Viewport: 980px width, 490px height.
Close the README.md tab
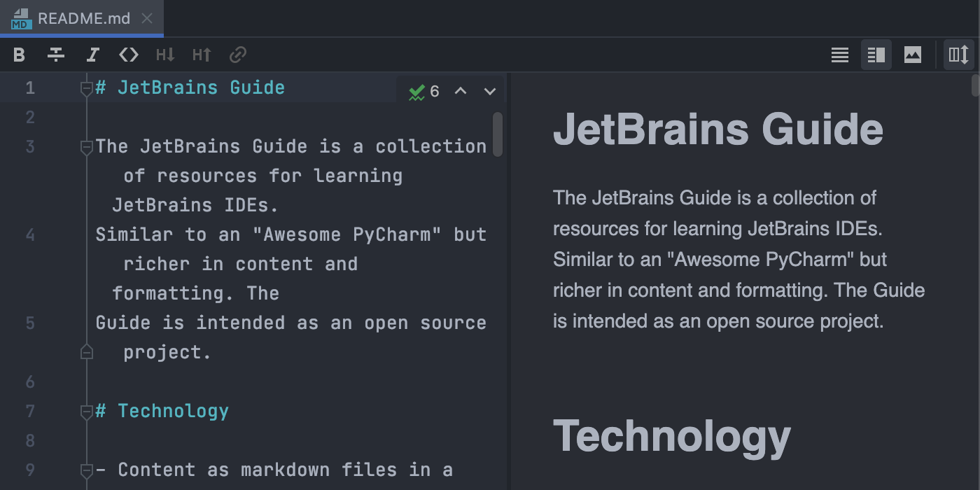(147, 19)
